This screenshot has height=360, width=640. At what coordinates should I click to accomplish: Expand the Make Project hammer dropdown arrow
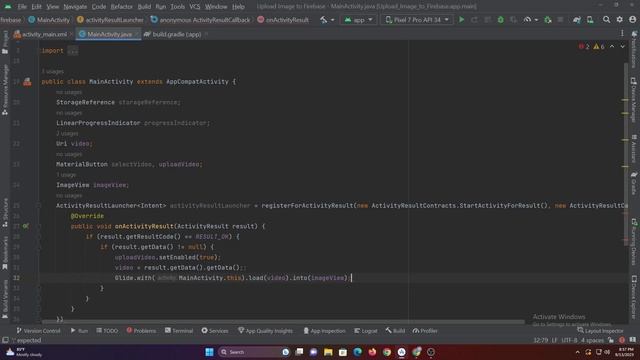pos(332,20)
